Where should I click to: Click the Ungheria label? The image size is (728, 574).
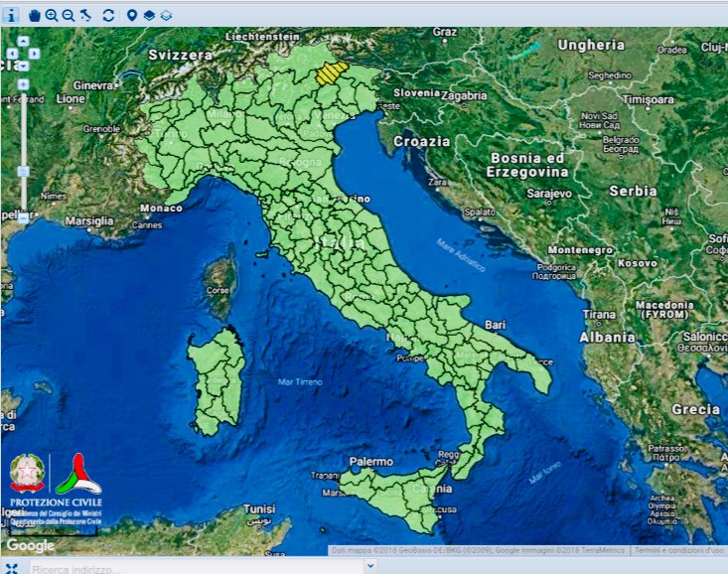click(x=591, y=45)
